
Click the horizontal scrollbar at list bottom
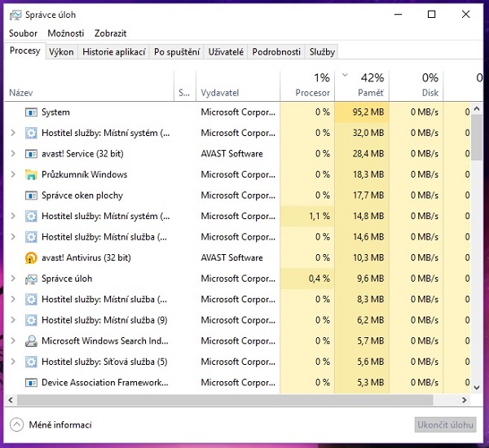coord(228,400)
